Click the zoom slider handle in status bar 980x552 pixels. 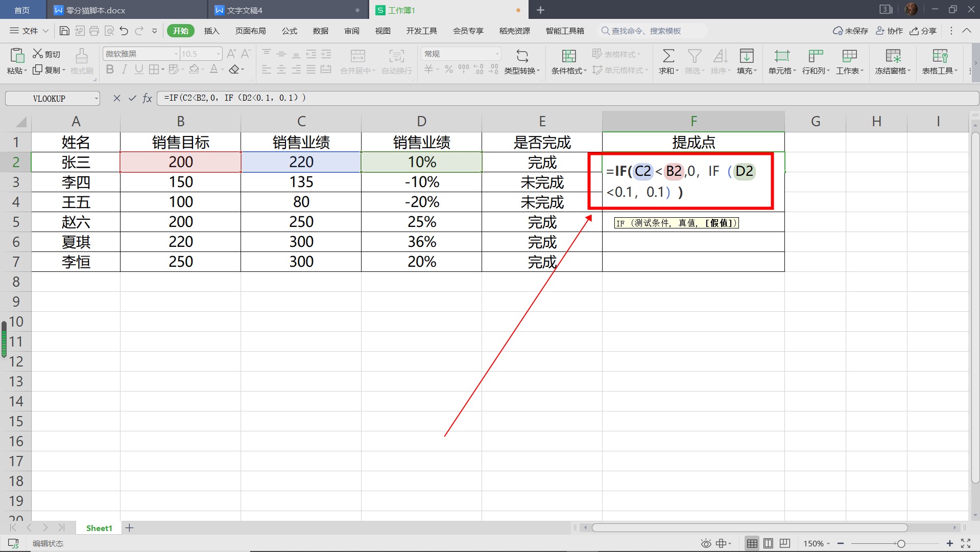pos(901,543)
